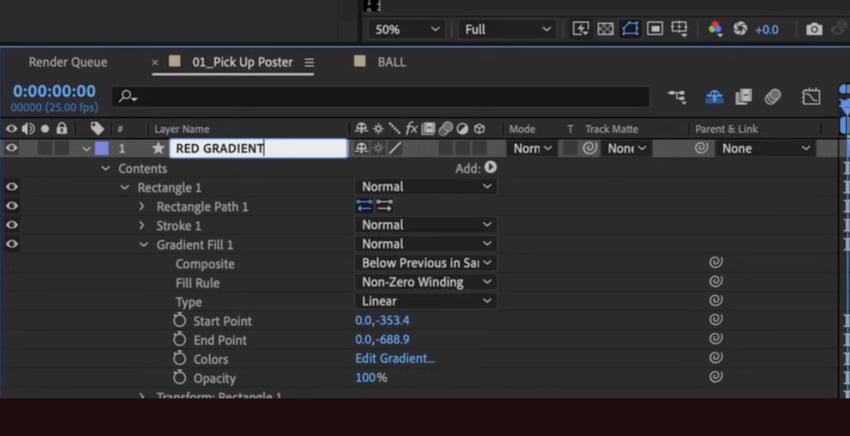850x436 pixels.
Task: Open the Gradient Fill 1 blend mode dropdown
Action: tap(426, 244)
